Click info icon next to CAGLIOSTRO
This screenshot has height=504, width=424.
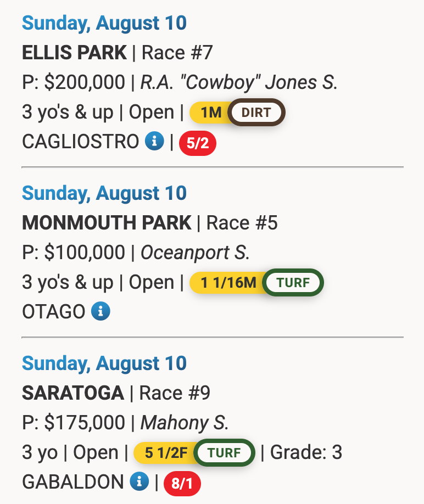pos(154,142)
